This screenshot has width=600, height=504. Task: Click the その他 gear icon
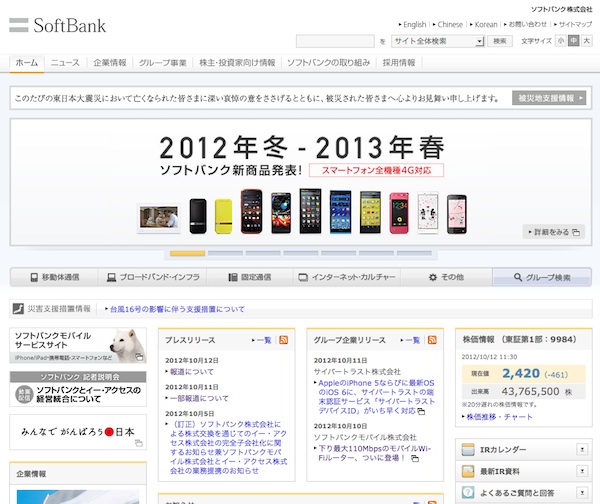(x=433, y=277)
